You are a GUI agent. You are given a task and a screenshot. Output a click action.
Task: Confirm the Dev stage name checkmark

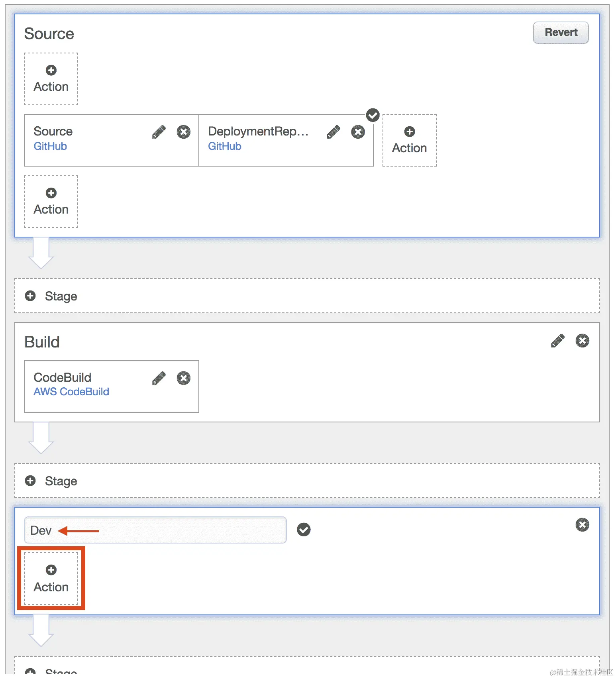point(304,530)
